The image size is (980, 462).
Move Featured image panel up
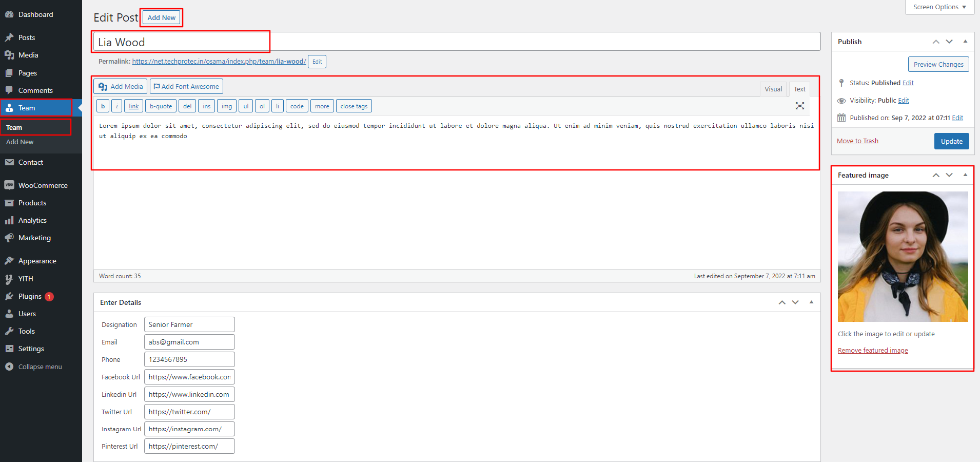(x=936, y=175)
